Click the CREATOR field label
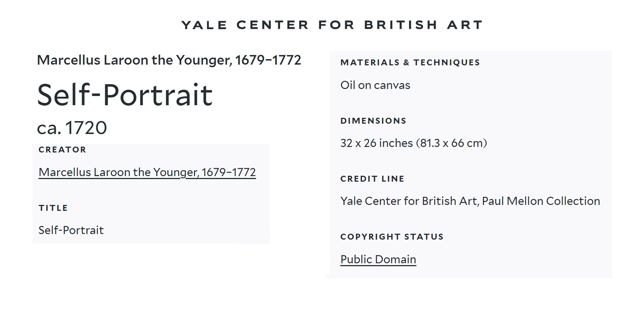This screenshot has width=644, height=319. pos(62,150)
